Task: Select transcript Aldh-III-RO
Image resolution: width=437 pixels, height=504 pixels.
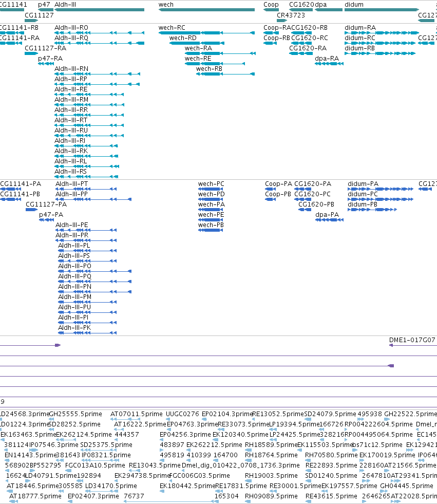Action: (71, 28)
